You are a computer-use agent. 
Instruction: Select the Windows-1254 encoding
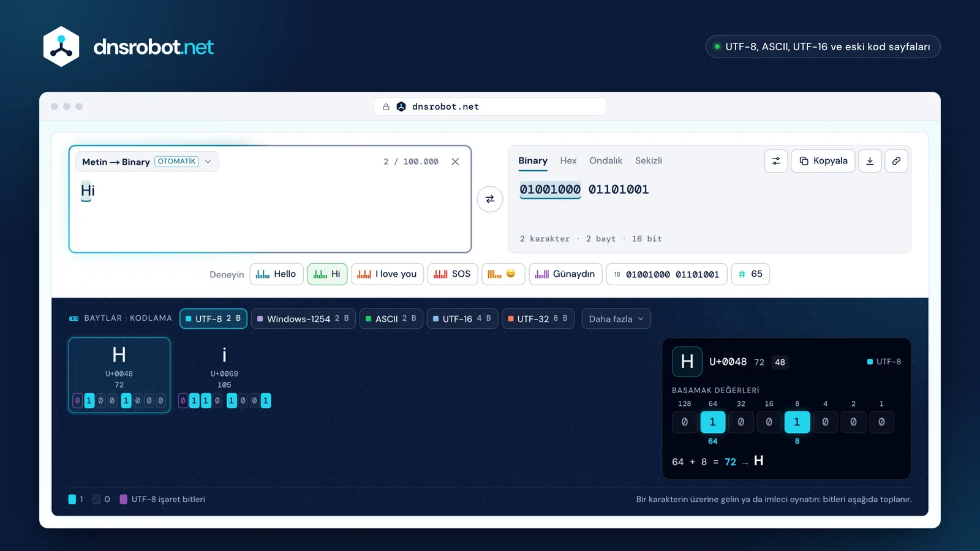[303, 318]
